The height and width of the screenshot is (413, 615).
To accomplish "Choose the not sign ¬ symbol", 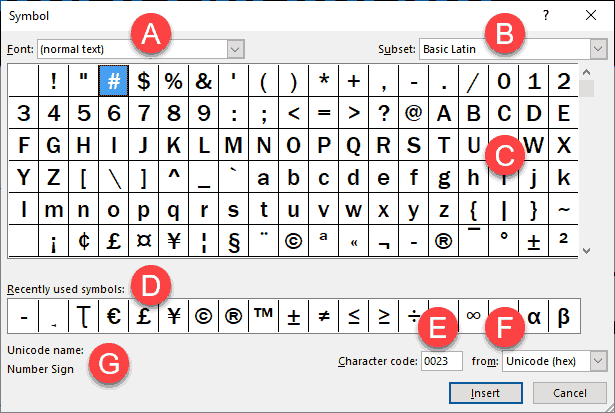I will coord(384,241).
